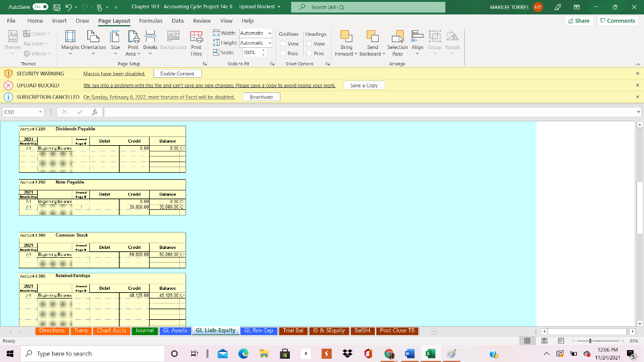Bring the selection Forward
This screenshot has width=644, height=362.
(346, 44)
